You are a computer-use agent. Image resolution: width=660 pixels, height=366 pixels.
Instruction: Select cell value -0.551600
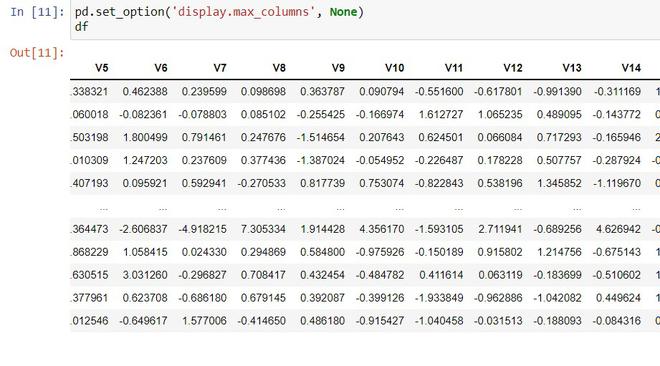(x=439, y=91)
